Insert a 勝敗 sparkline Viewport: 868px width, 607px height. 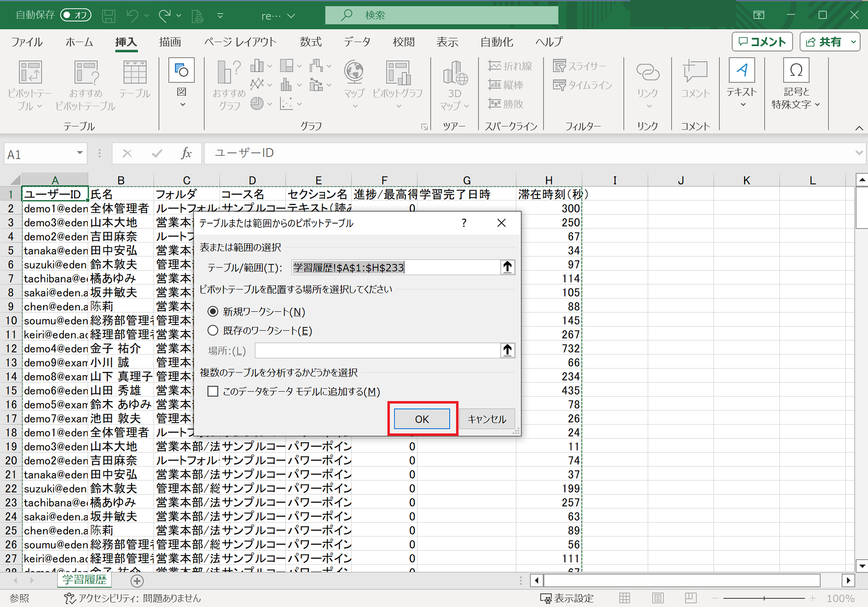(x=506, y=103)
